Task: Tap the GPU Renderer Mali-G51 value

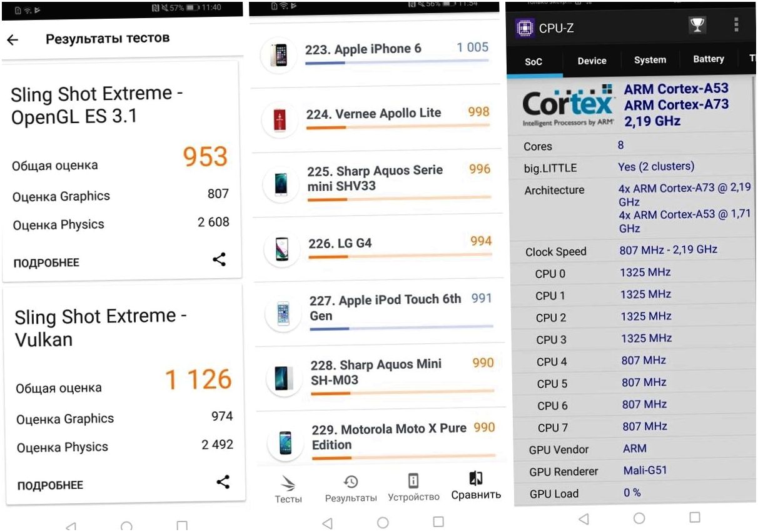Action: coord(645,470)
